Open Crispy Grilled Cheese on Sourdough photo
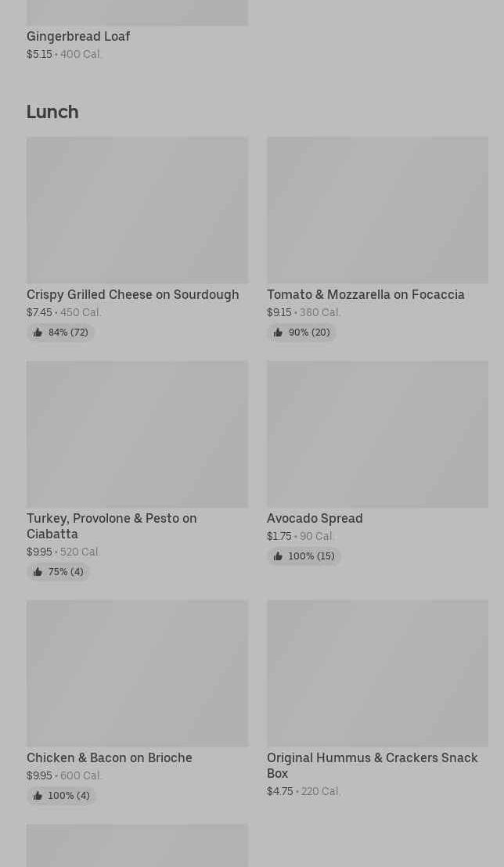 [x=137, y=210]
